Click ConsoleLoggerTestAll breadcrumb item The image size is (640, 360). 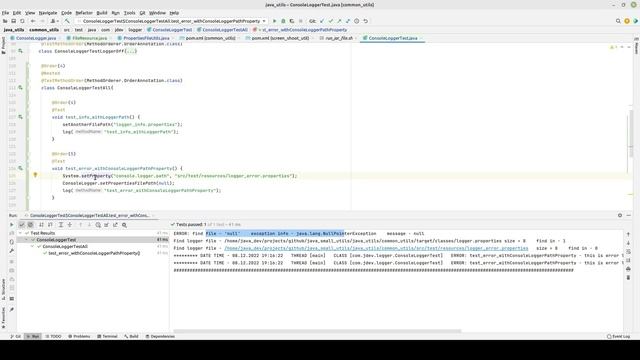coord(222,30)
